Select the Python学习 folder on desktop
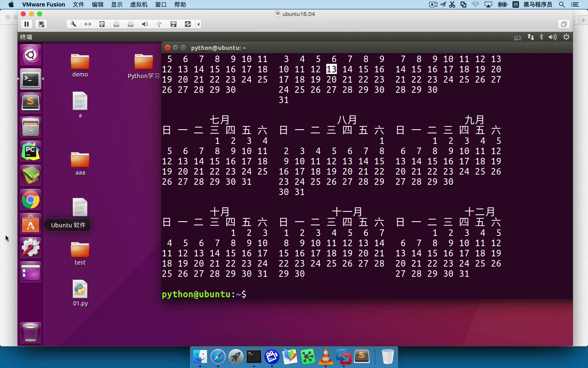The image size is (588, 368). [x=143, y=66]
